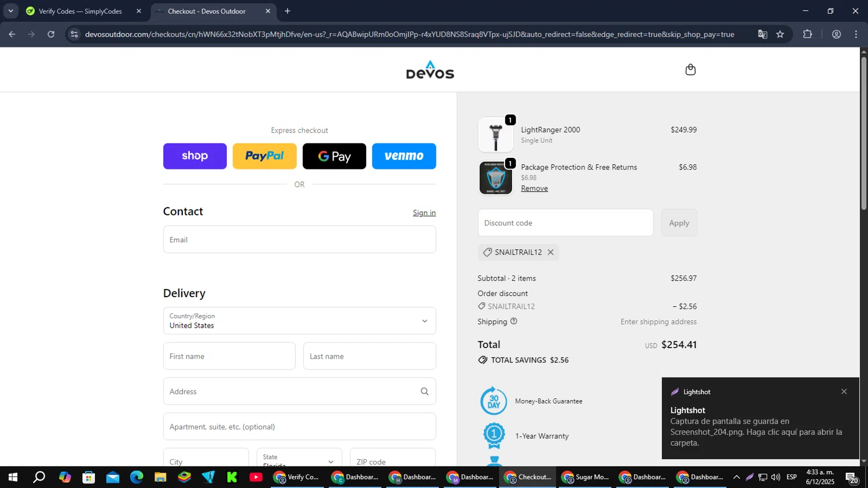
Task: Switch to the Verify Co... taskbar window
Action: (x=297, y=477)
